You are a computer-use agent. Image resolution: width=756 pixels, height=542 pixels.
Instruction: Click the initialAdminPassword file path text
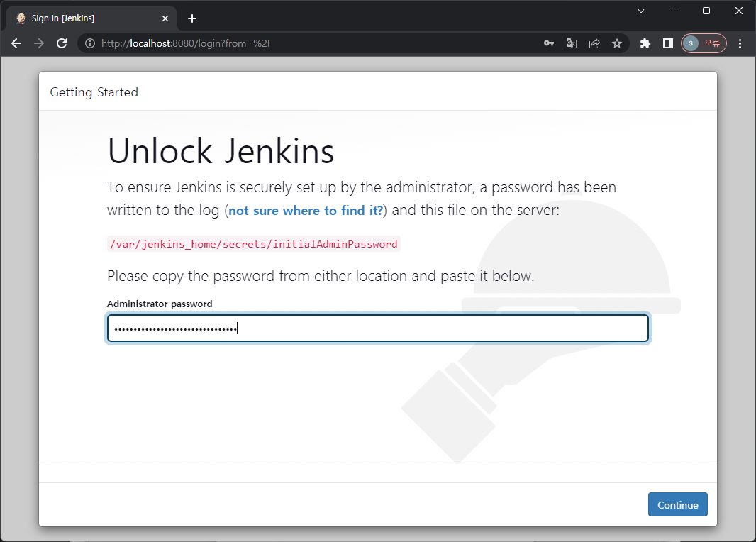point(254,244)
